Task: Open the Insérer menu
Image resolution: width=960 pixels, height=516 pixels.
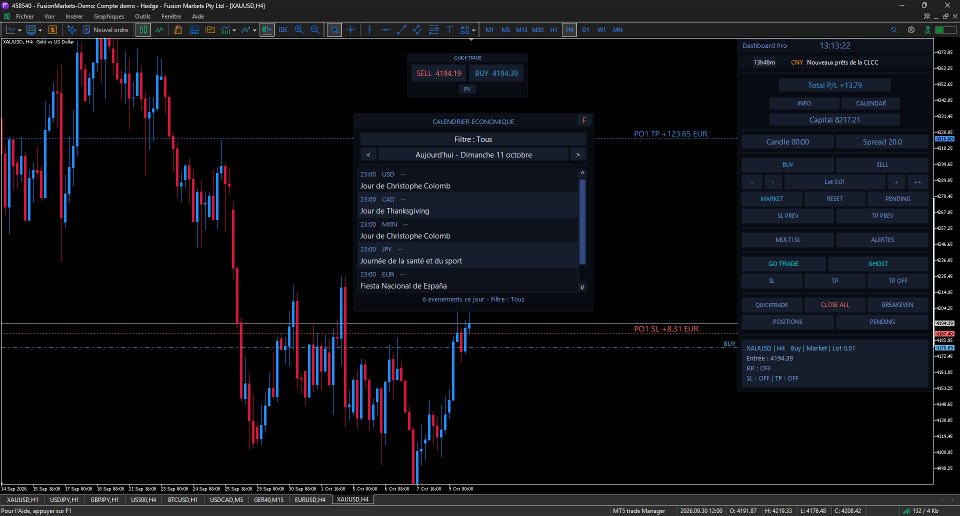Action: 74,17
